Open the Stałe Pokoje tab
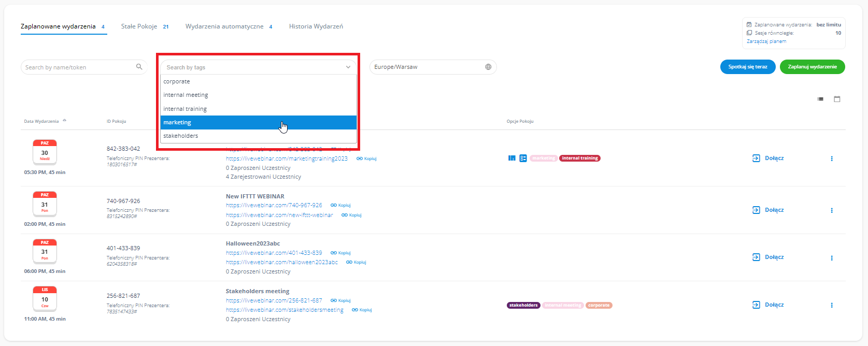Screen dimensions: 868x346 point(145,26)
